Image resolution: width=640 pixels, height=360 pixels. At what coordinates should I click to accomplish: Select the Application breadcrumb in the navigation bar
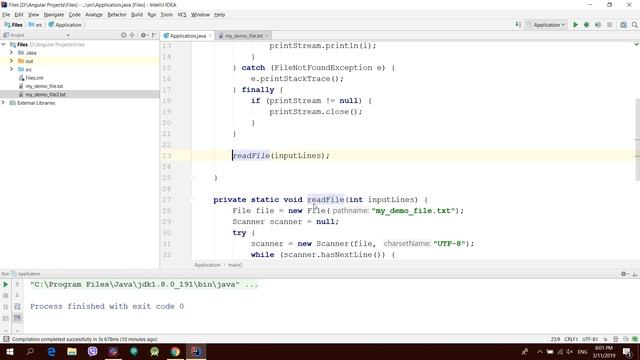pyautogui.click(x=65, y=25)
